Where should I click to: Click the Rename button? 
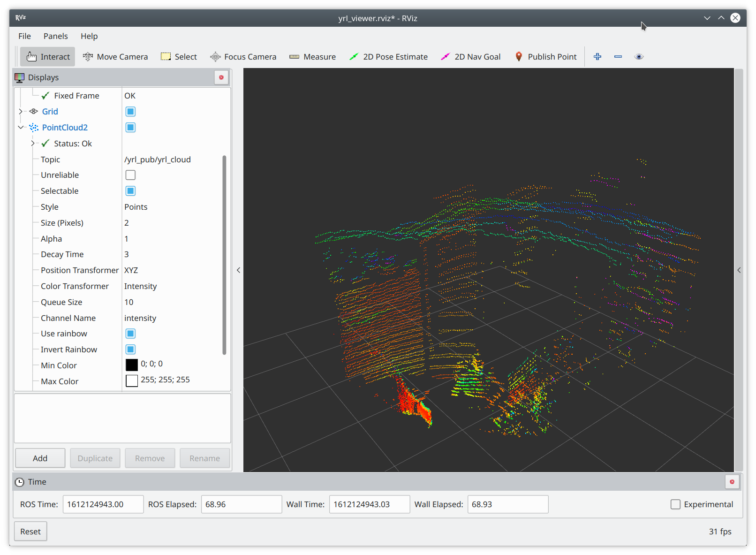pos(205,458)
